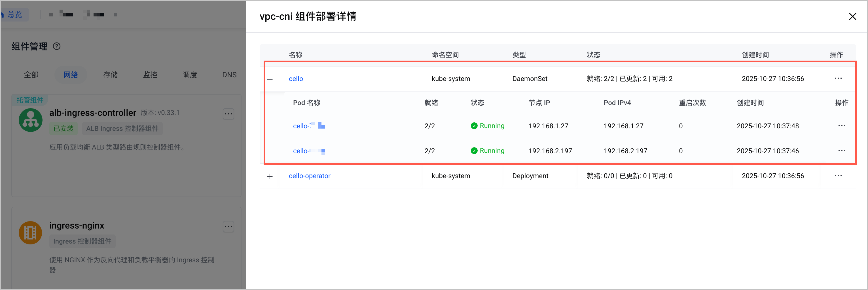Open the cello DaemonSet link

[x=296, y=79]
